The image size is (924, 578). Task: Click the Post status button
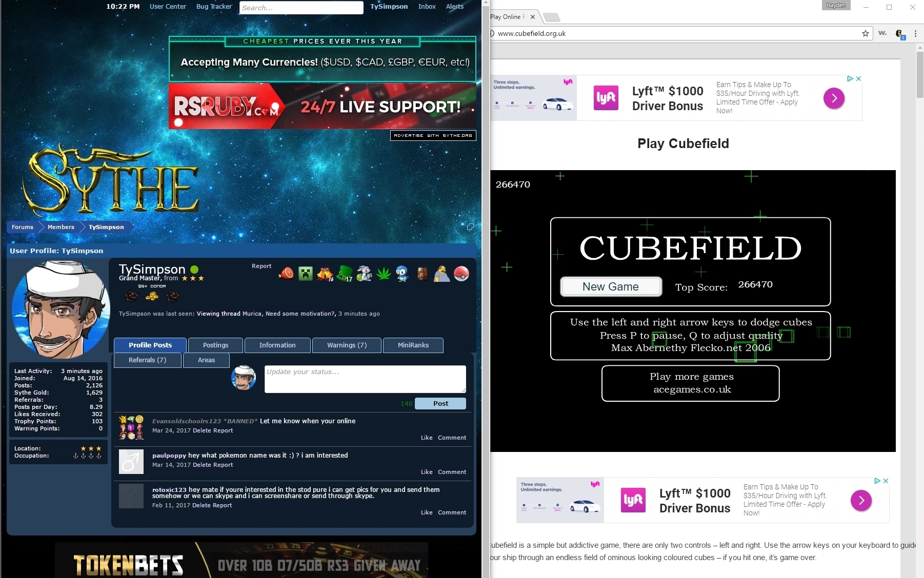point(440,403)
